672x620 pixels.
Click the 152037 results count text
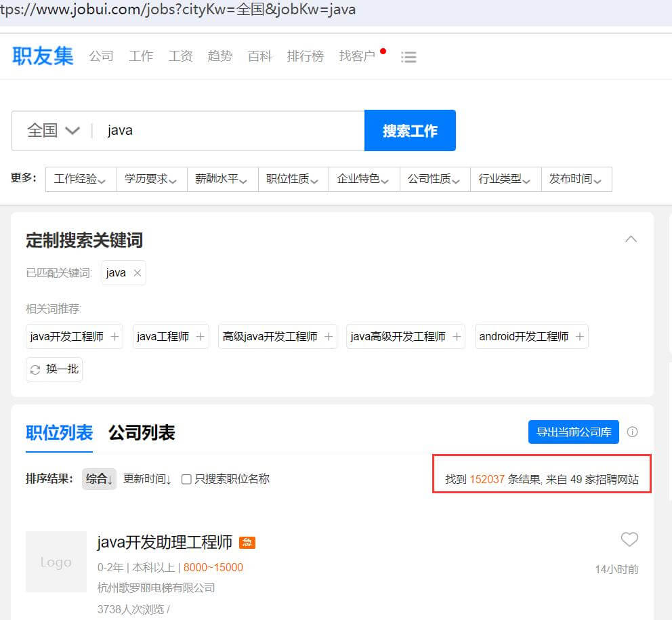click(487, 479)
